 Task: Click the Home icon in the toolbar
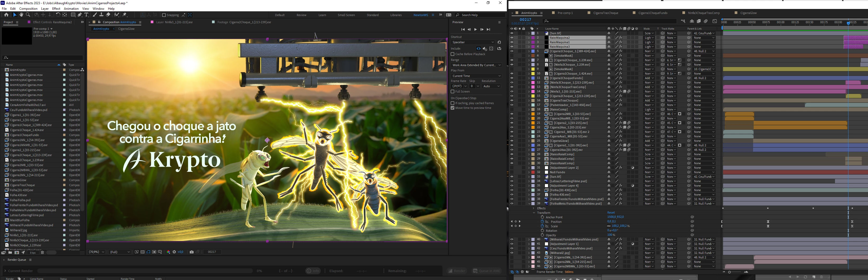[x=6, y=15]
